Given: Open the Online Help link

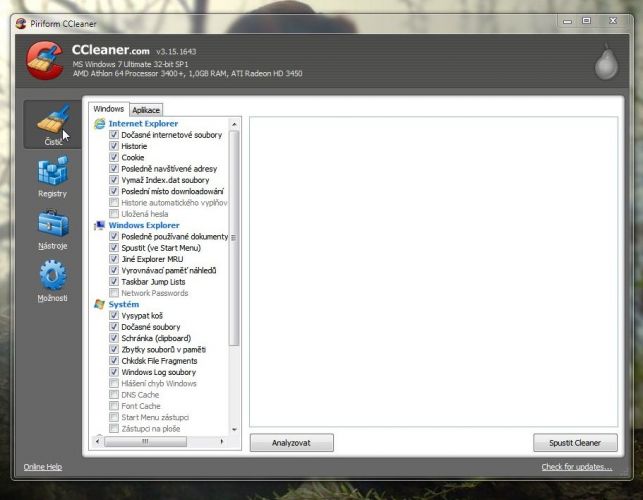Looking at the screenshot, I should (x=43, y=467).
